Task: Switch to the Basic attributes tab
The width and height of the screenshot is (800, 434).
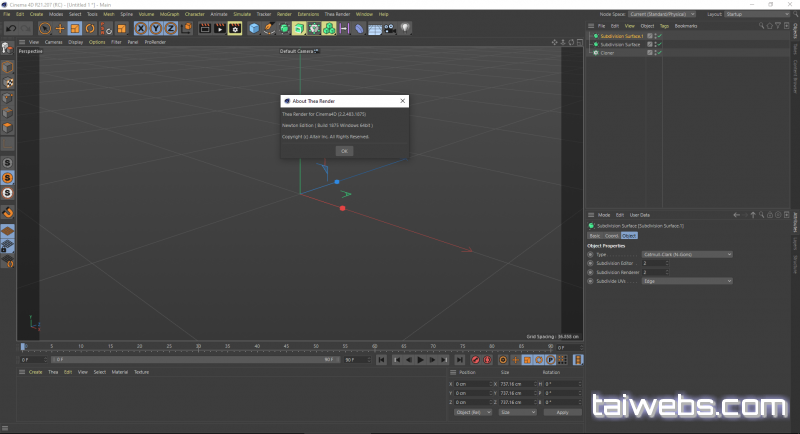Action: pyautogui.click(x=594, y=235)
